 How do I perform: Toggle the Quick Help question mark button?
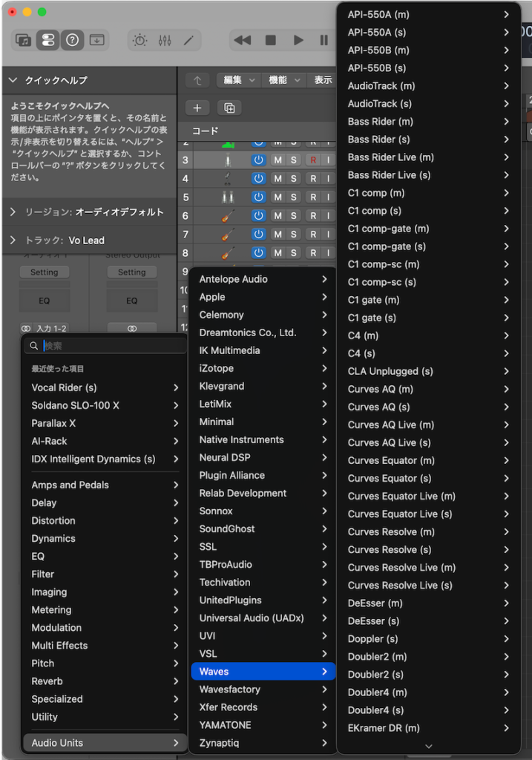(72, 40)
